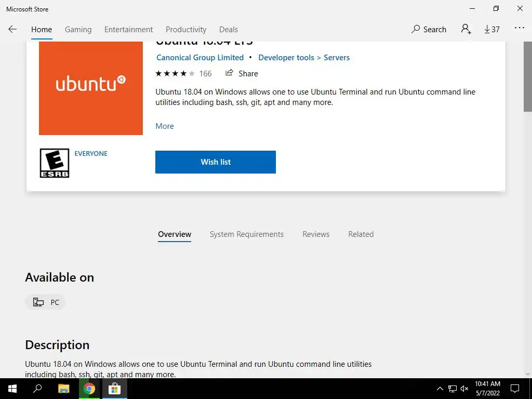
Task: Click the vertical scrollbar thumb
Action: [528, 77]
